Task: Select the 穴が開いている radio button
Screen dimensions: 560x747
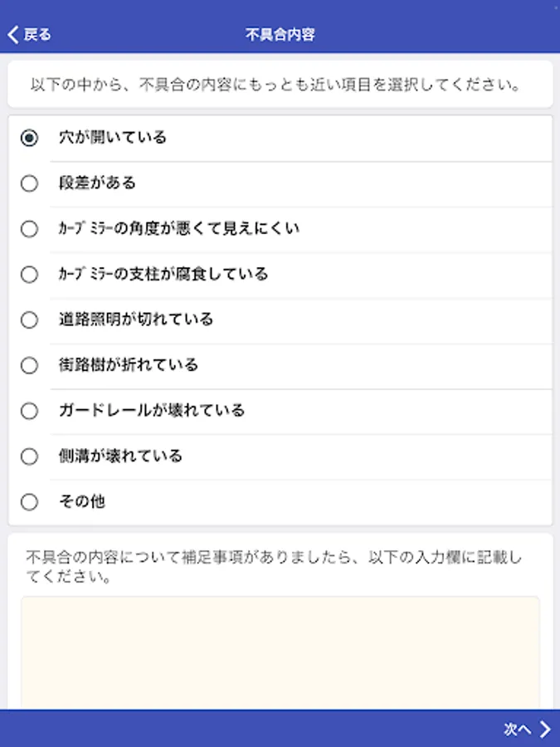Action: (x=30, y=139)
